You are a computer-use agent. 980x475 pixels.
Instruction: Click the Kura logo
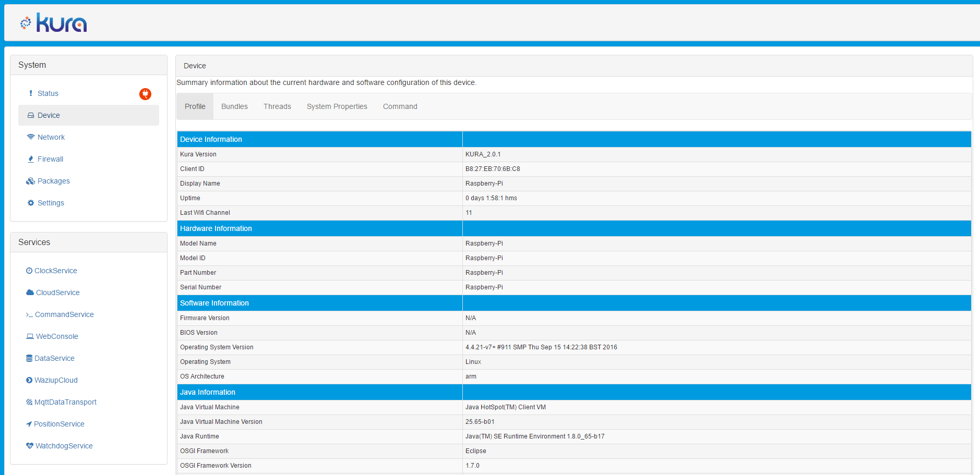coord(54,23)
